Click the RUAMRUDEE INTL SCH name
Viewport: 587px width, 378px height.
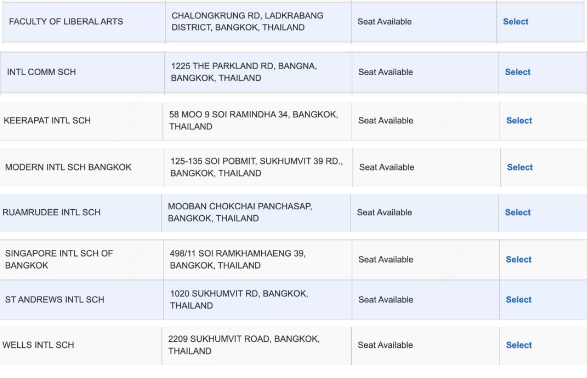click(x=51, y=212)
